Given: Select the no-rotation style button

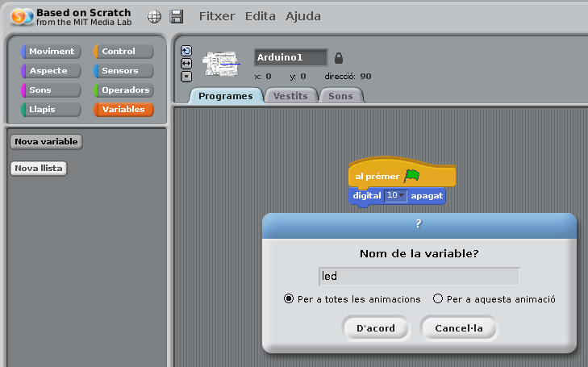Looking at the screenshot, I should [186, 77].
